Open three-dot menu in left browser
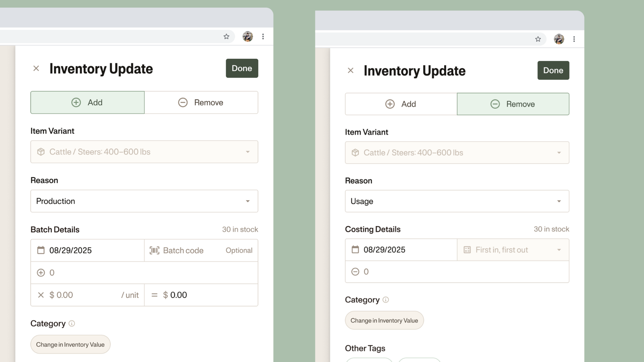This screenshot has width=644, height=362. (x=263, y=37)
